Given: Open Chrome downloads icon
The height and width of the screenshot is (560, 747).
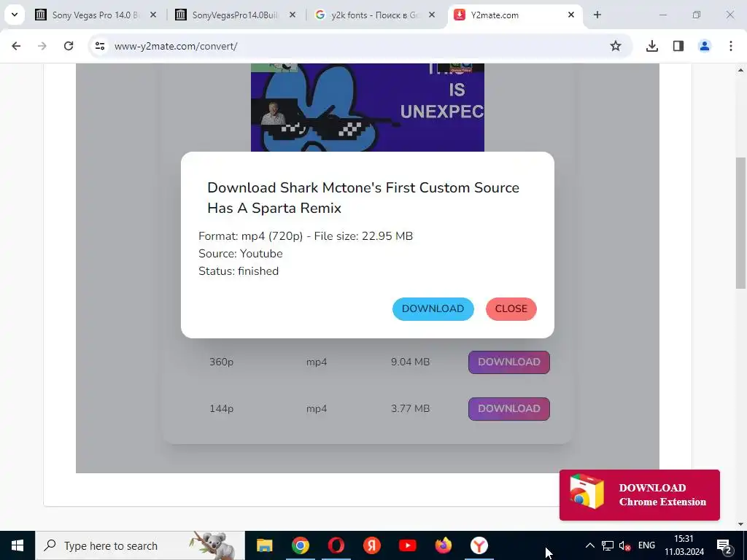Looking at the screenshot, I should point(651,46).
